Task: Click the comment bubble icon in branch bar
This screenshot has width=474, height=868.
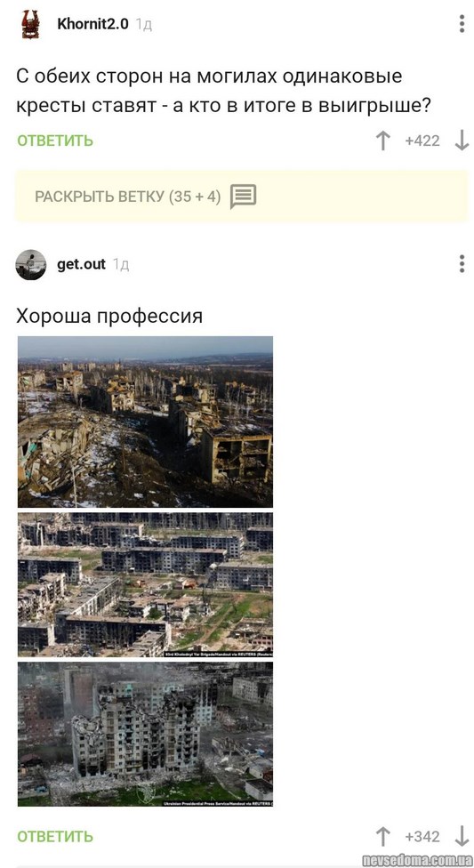Action: [243, 197]
